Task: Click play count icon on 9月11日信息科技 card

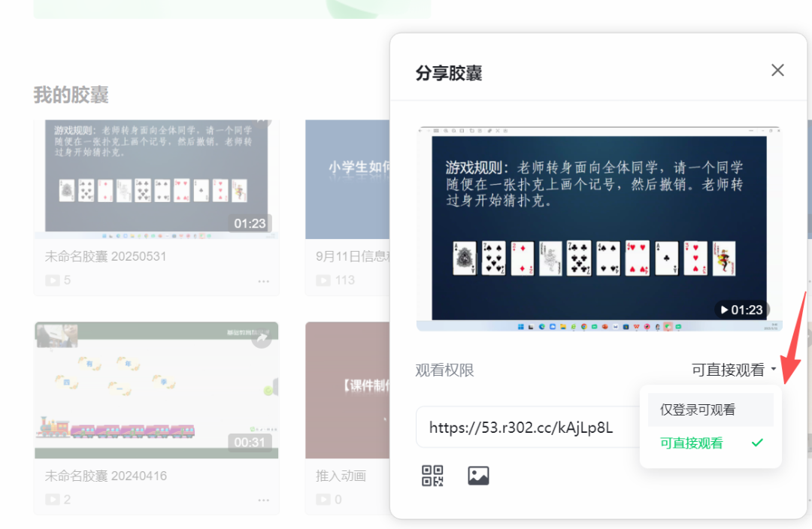Action: [x=323, y=280]
